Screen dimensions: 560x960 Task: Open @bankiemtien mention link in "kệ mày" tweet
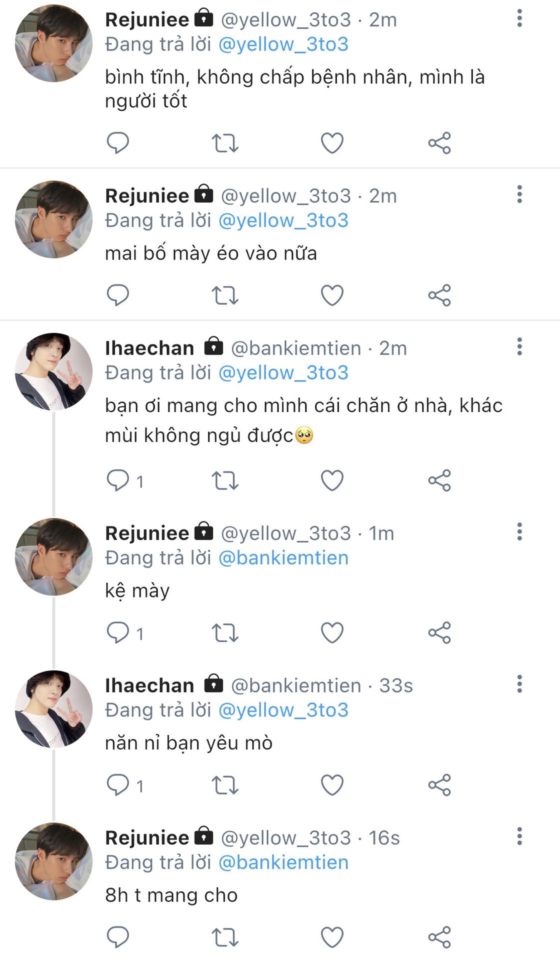coord(283,558)
